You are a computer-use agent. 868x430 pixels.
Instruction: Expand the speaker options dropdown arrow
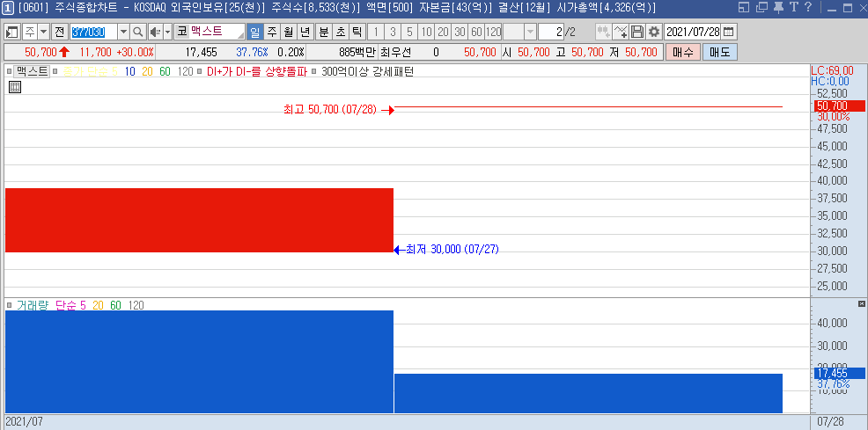168,32
